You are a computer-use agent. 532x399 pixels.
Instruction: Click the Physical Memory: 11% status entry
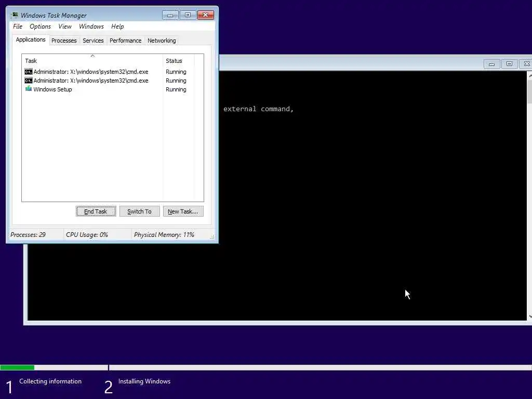[164, 235]
